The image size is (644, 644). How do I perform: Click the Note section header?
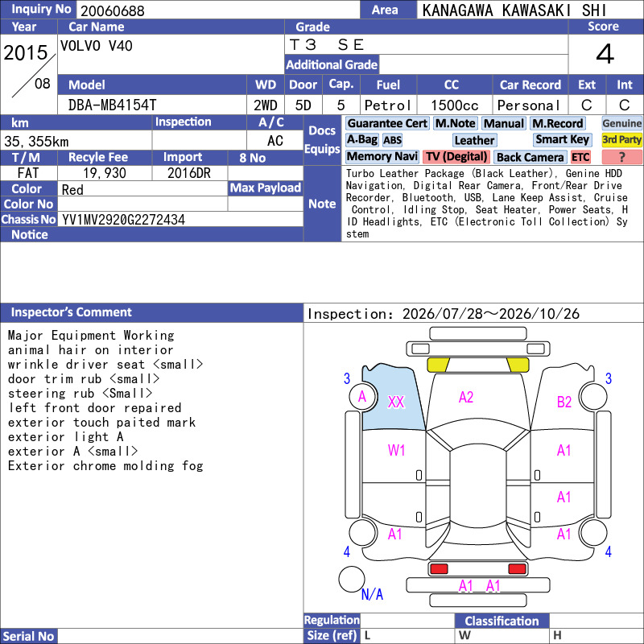coord(322,204)
